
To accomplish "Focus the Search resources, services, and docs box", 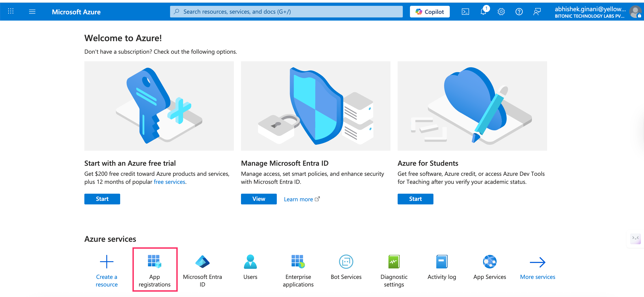I will [286, 11].
